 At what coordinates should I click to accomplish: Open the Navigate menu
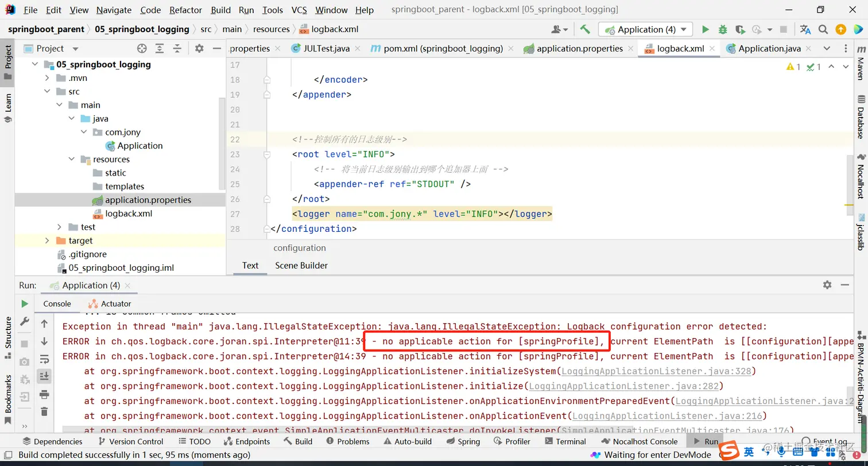(x=114, y=10)
